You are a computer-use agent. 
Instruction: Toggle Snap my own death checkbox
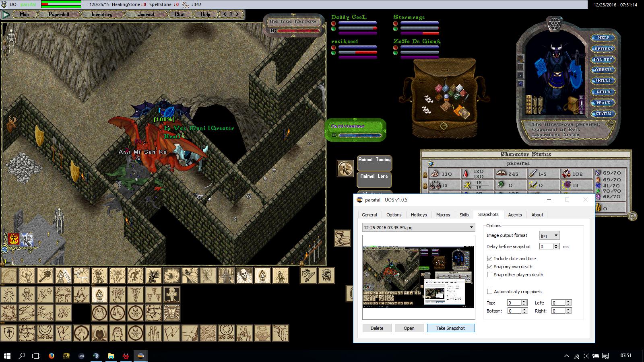pos(489,267)
